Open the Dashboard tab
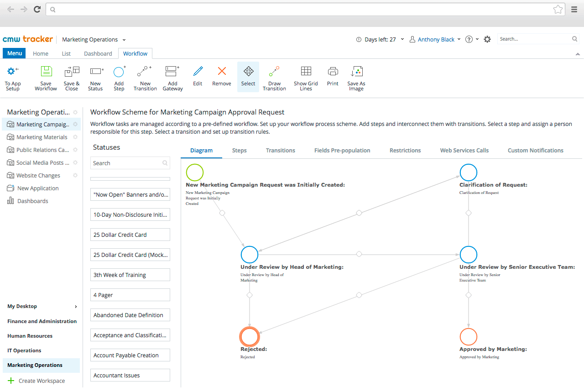 pos(98,53)
